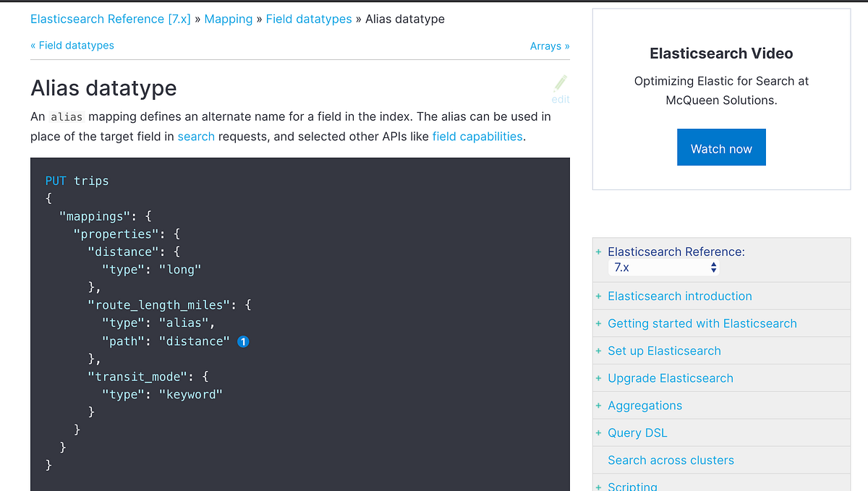Open the 7.x version selector dropdown
Screen dimensions: 868x491
[x=663, y=267]
